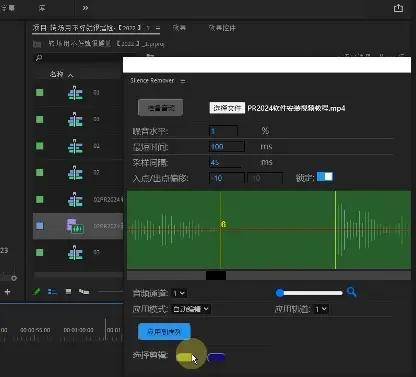The image size is (416, 377).
Task: Select the sequence icon for item 03
Action: coord(75,119)
